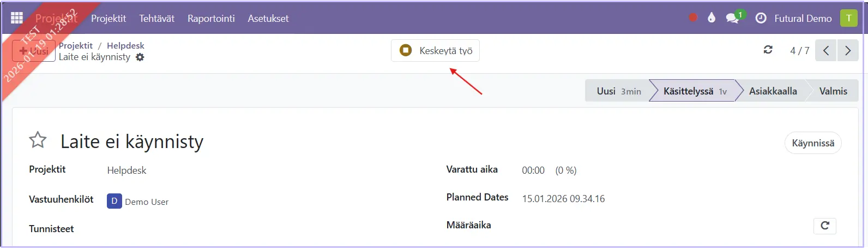Open the gear actions menu
Viewport: 868px width, 248px height.
(140, 57)
